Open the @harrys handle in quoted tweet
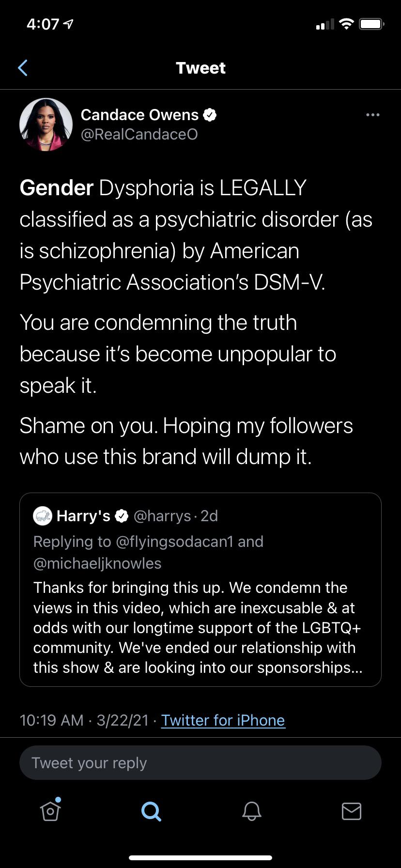401x868 pixels. [162, 516]
